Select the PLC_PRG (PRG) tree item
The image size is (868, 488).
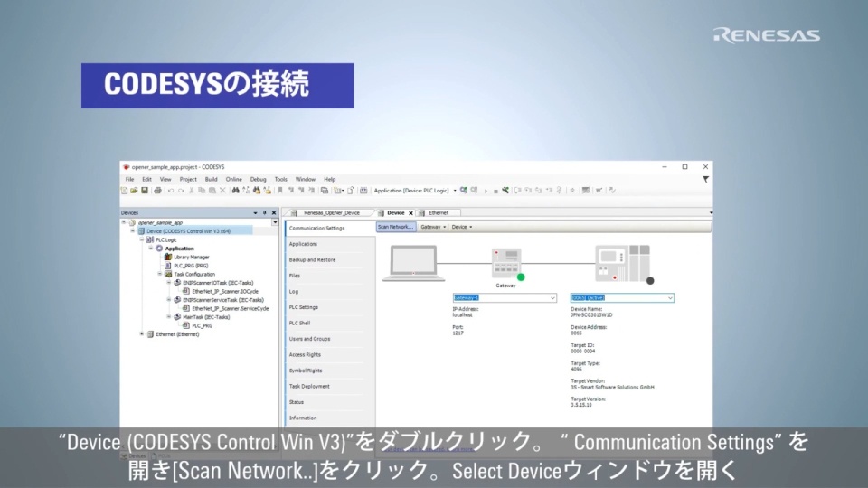pos(191,266)
